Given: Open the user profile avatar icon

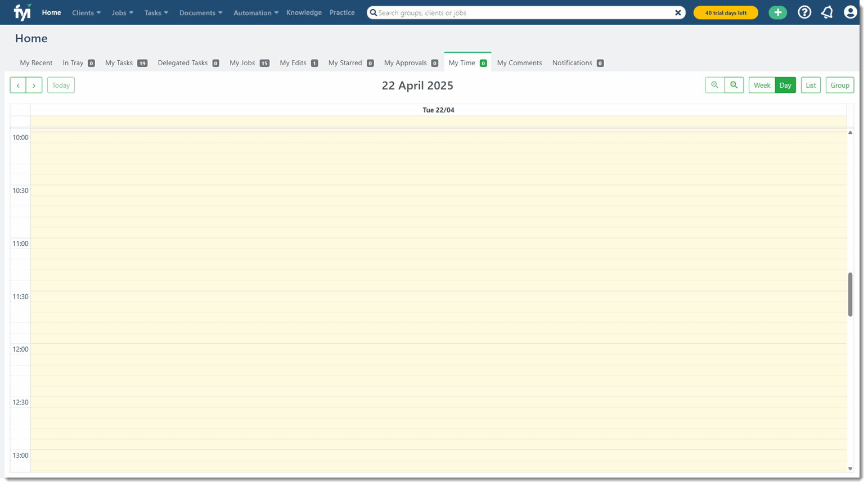Looking at the screenshot, I should 851,12.
